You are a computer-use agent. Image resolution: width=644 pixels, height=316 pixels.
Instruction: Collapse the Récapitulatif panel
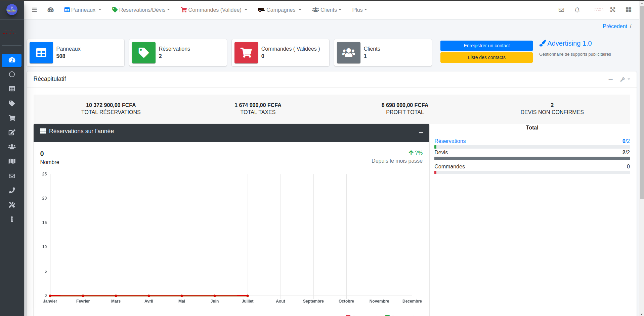(x=610, y=80)
